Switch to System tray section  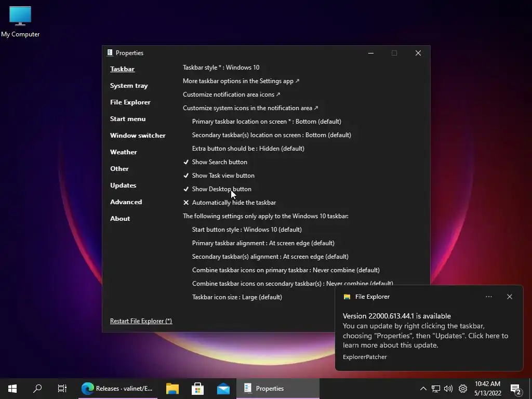click(x=129, y=86)
